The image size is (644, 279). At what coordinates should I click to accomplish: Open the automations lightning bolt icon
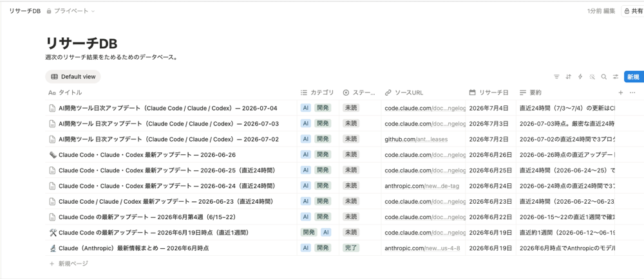click(x=580, y=76)
